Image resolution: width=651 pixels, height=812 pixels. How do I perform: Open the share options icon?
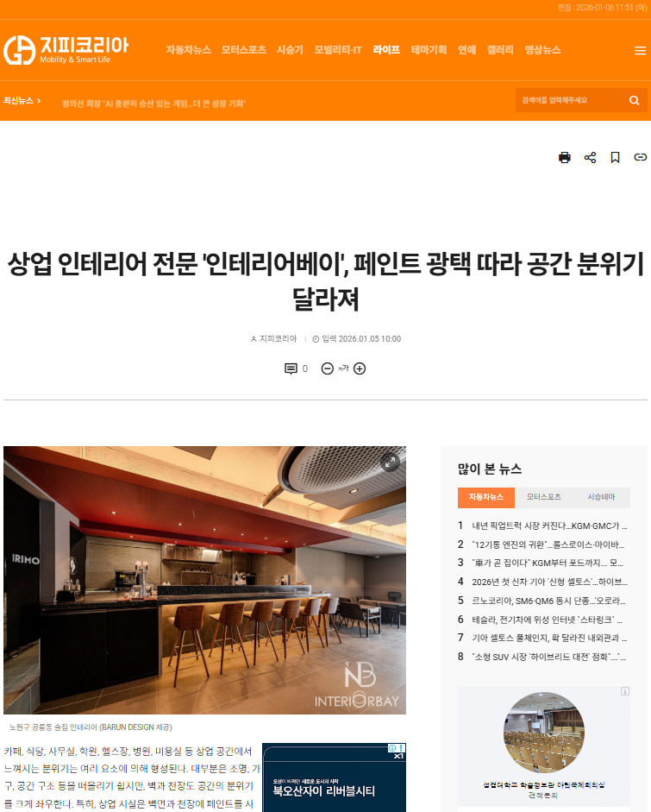(590, 157)
